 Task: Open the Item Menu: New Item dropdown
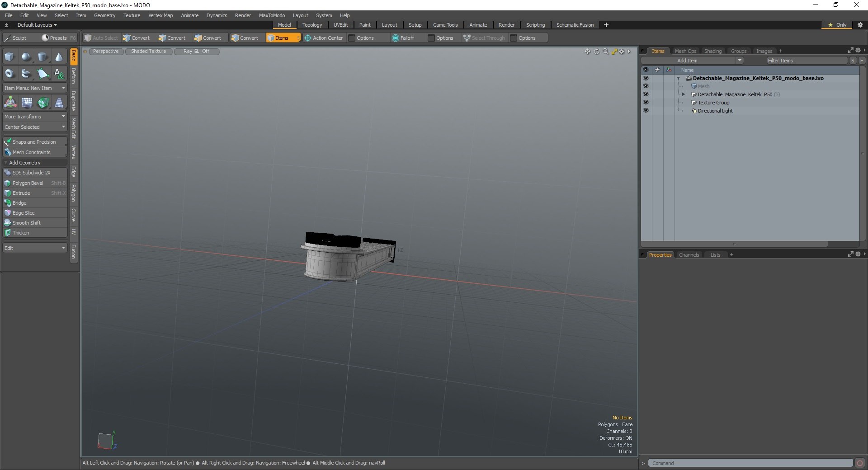[x=35, y=88]
